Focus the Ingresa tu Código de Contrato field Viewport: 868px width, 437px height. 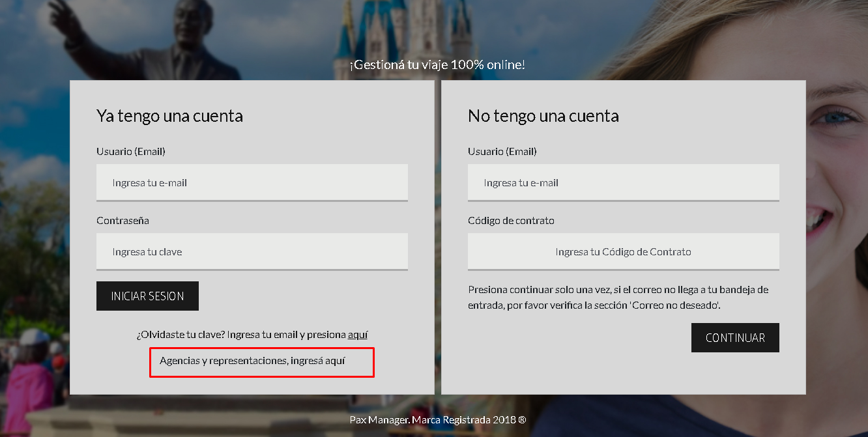624,251
